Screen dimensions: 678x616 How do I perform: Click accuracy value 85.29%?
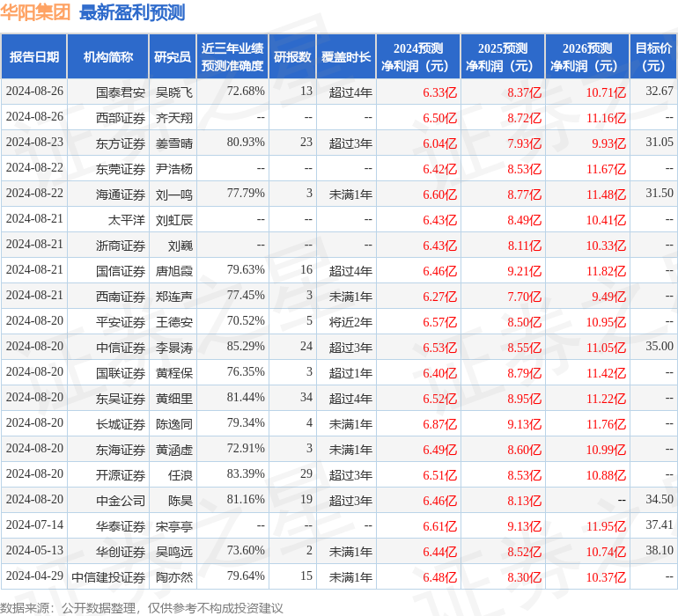tap(246, 346)
